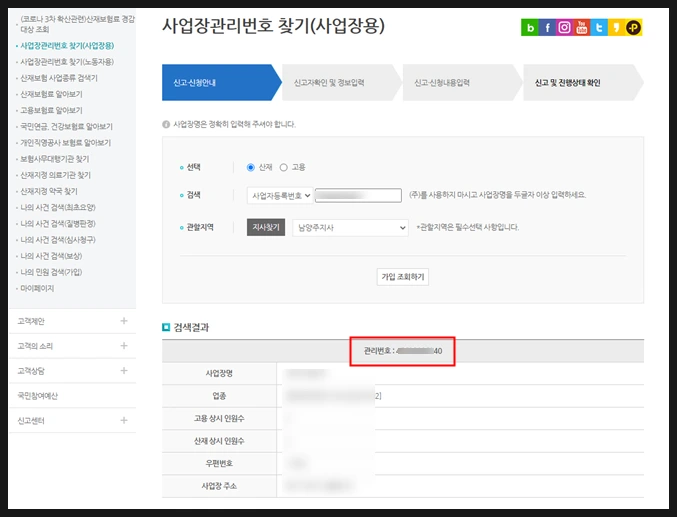Open 산재보험료 알아보기 sidebar link

pos(51,94)
